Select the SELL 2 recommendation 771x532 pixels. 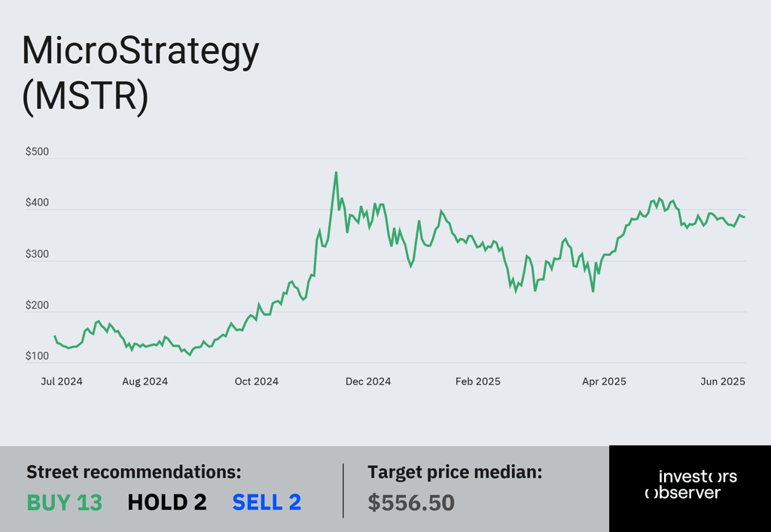pyautogui.click(x=267, y=502)
